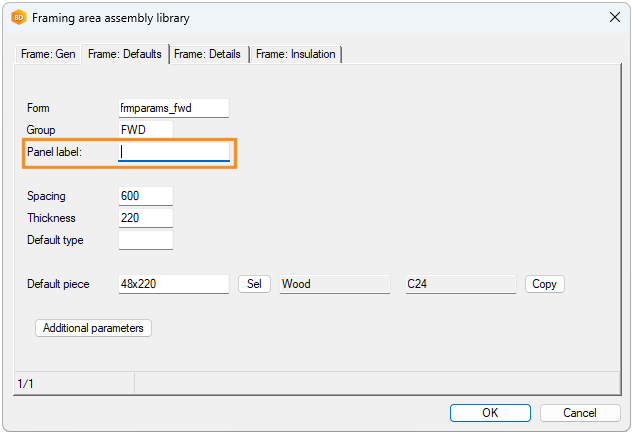This screenshot has width=635, height=435.
Task: Switch to the Frame: Gen tab
Action: [x=48, y=54]
